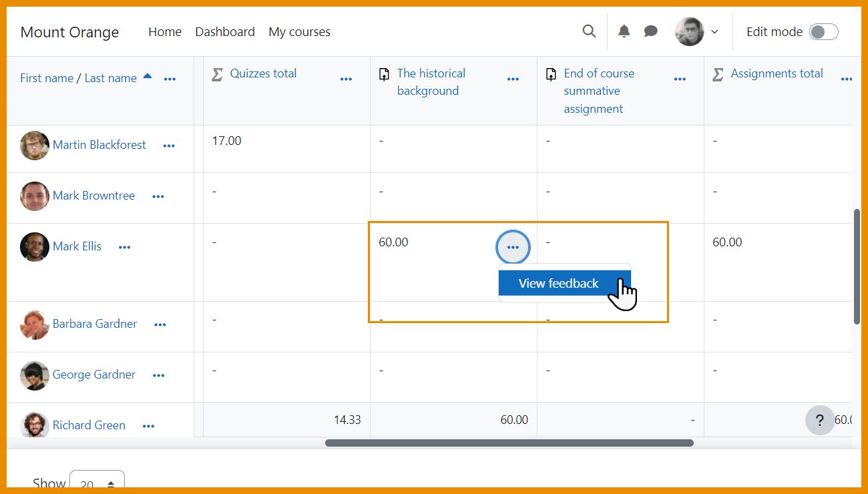The height and width of the screenshot is (494, 868).
Task: Open the Show rows count dropdown
Action: (x=97, y=483)
